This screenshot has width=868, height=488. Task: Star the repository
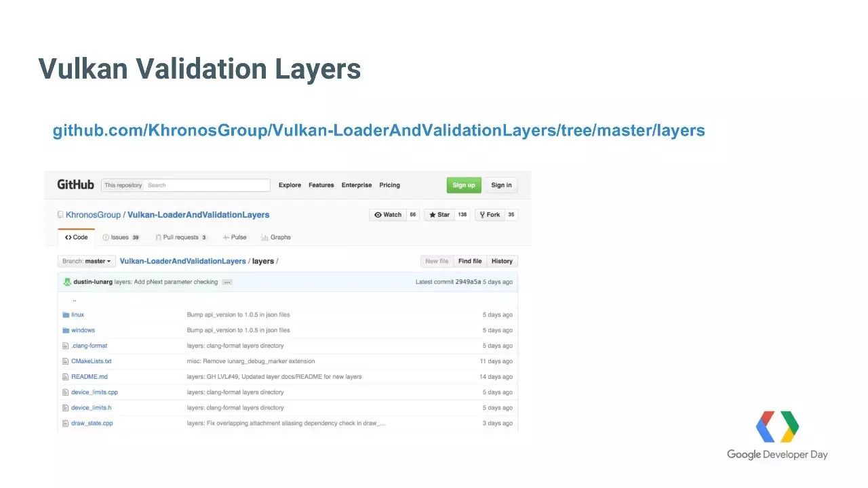pyautogui.click(x=439, y=215)
